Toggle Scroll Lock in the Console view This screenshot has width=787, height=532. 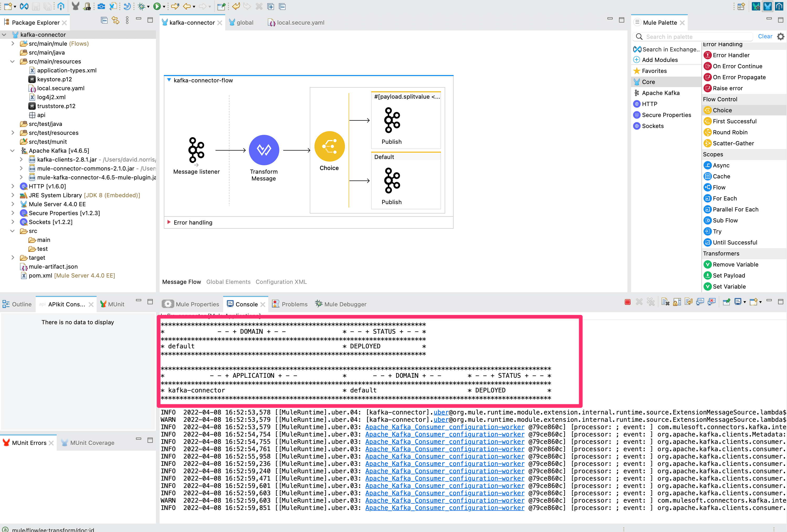pos(676,301)
